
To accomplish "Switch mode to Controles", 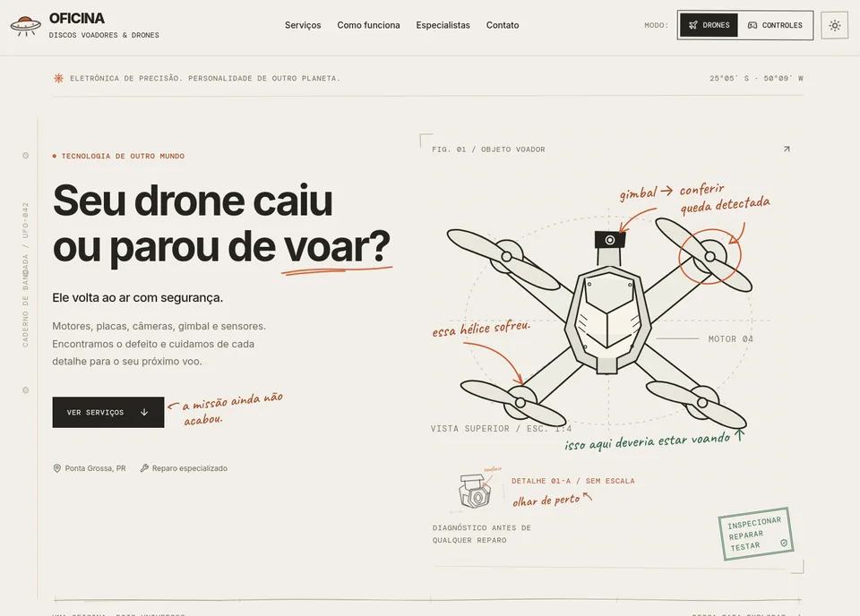I will [775, 25].
